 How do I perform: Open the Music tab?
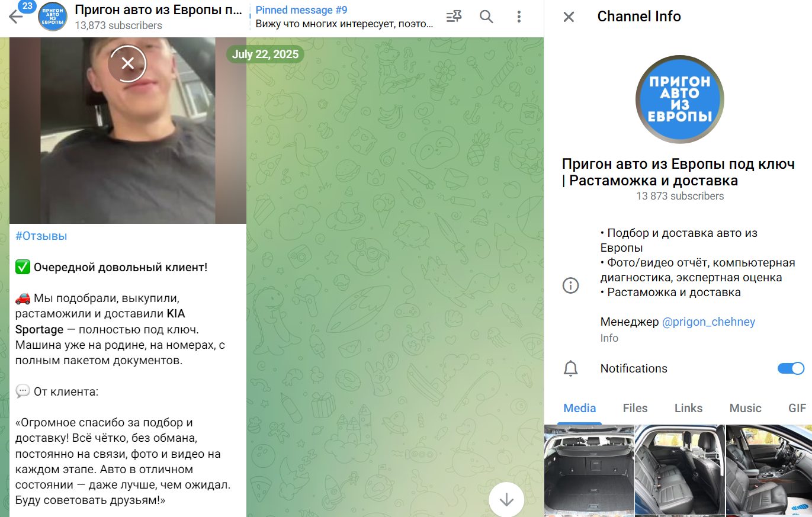[745, 408]
